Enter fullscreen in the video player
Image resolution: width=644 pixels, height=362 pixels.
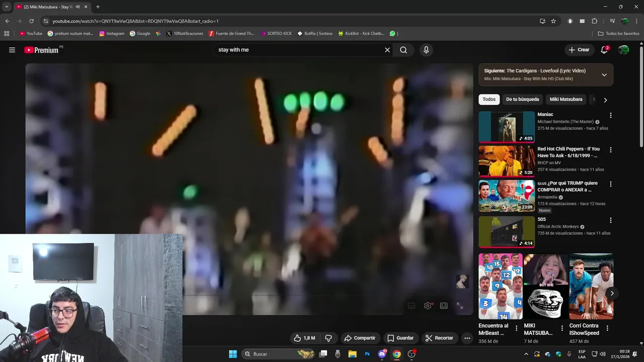(460, 306)
